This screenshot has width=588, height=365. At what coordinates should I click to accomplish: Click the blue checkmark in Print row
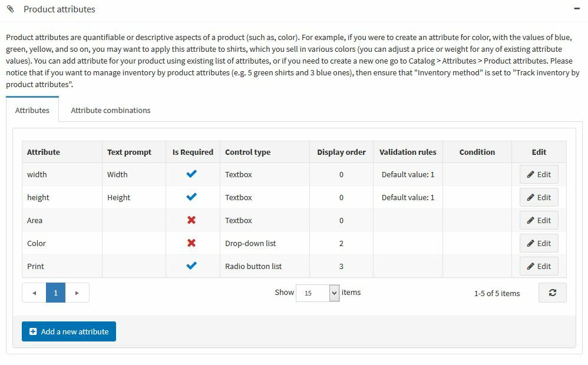[191, 266]
